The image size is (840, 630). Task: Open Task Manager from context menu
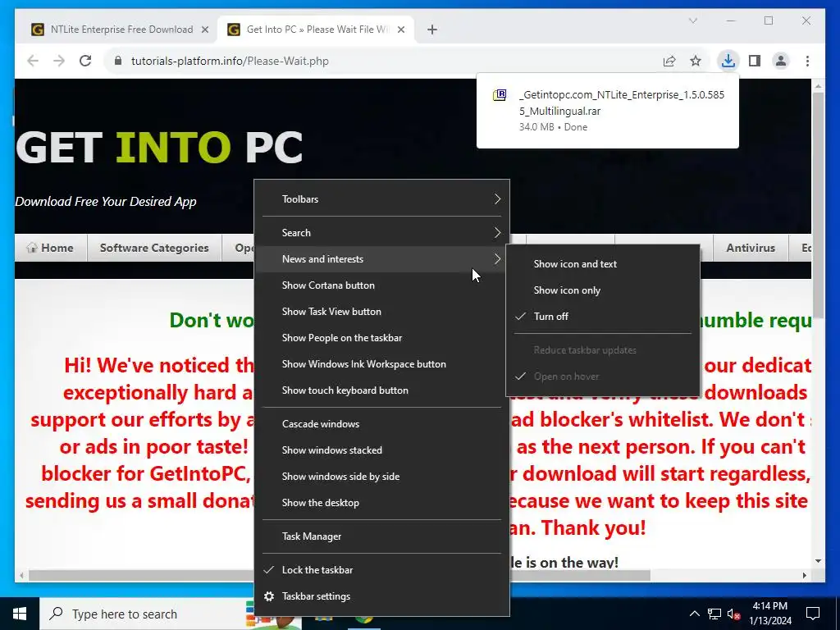tap(381, 536)
